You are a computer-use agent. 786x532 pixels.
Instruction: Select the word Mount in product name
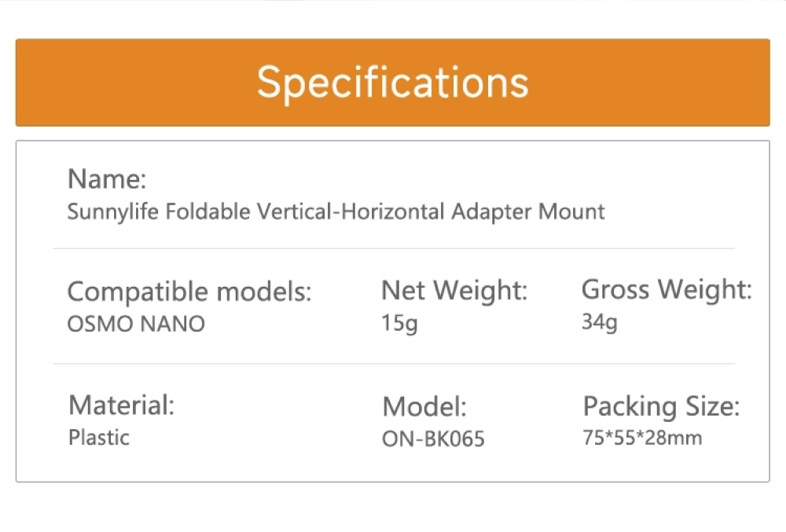click(571, 211)
